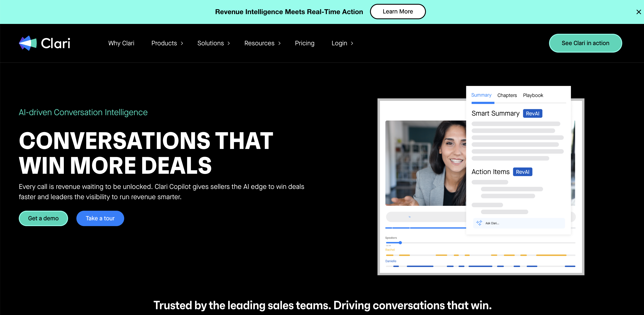Viewport: 644px width, 315px height.
Task: Click the 1x playback speed label
Action: click(409, 217)
